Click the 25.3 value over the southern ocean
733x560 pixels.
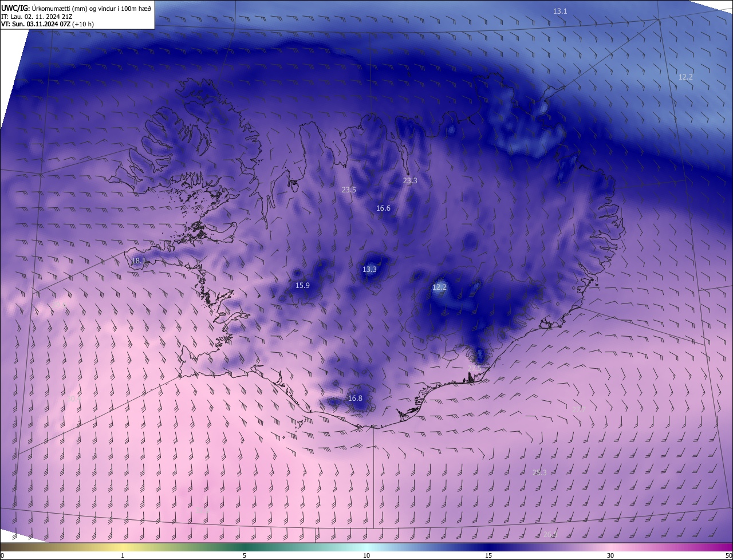(x=539, y=472)
